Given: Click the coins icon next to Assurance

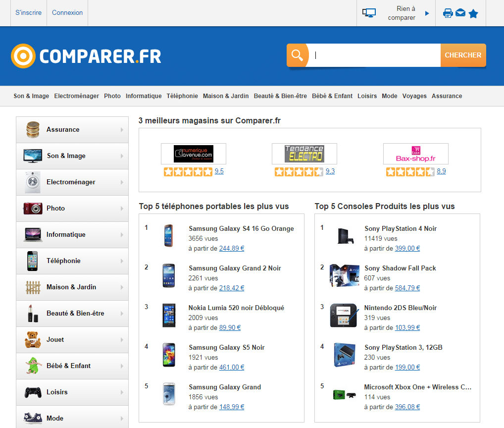Looking at the screenshot, I should click(33, 130).
